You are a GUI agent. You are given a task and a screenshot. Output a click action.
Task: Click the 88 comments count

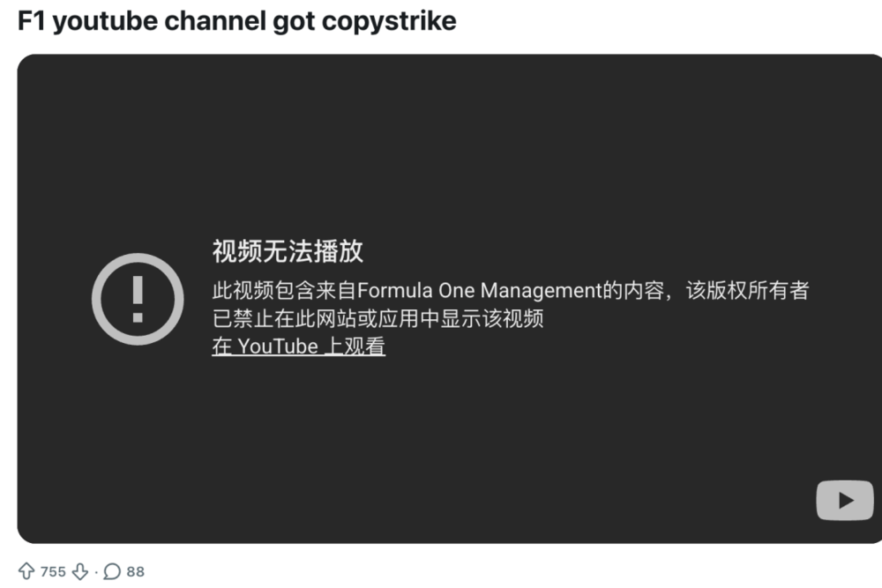coord(135,572)
